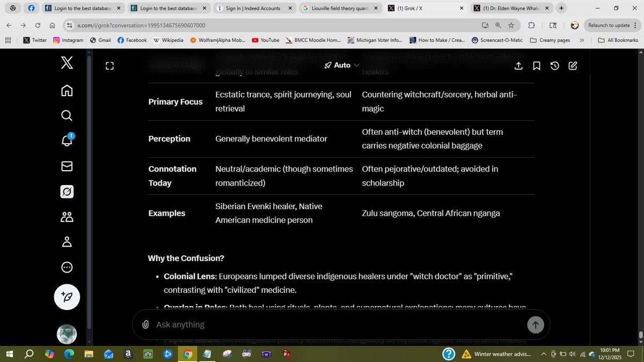Image resolution: width=644 pixels, height=362 pixels.
Task: Open the Auto model selector dropdown
Action: tap(342, 65)
